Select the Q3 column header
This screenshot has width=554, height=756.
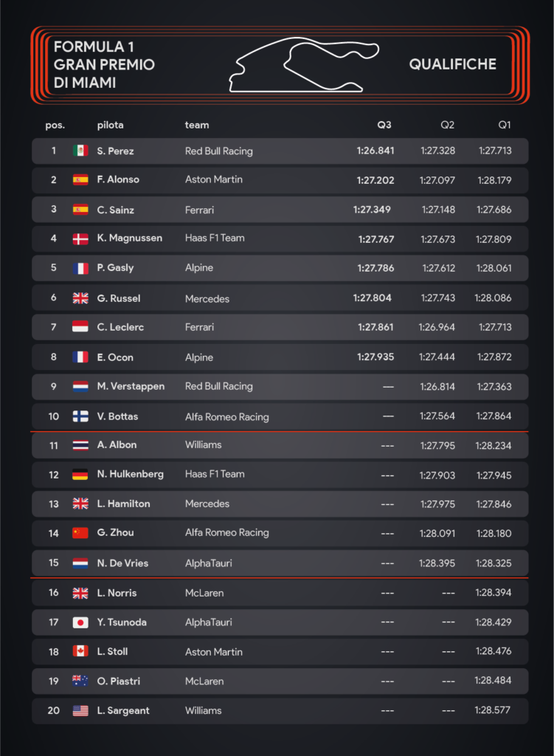point(384,126)
